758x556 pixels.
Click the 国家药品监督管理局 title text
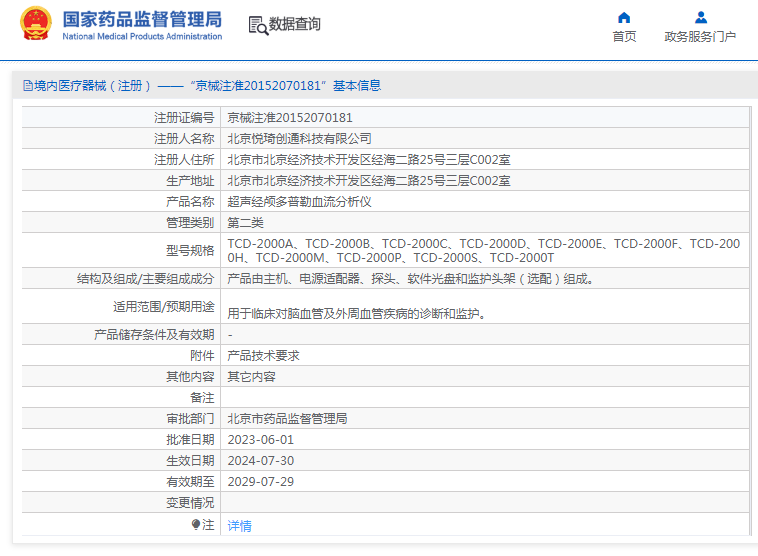pyautogui.click(x=142, y=19)
